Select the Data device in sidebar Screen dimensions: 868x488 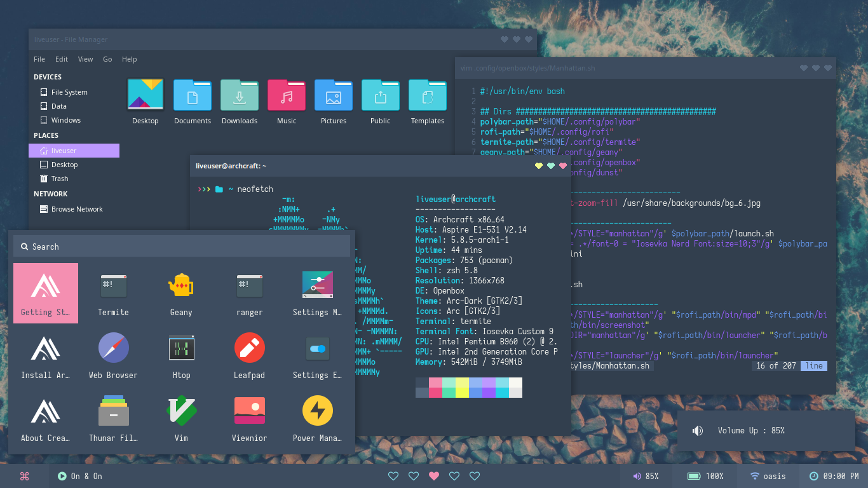[74, 106]
